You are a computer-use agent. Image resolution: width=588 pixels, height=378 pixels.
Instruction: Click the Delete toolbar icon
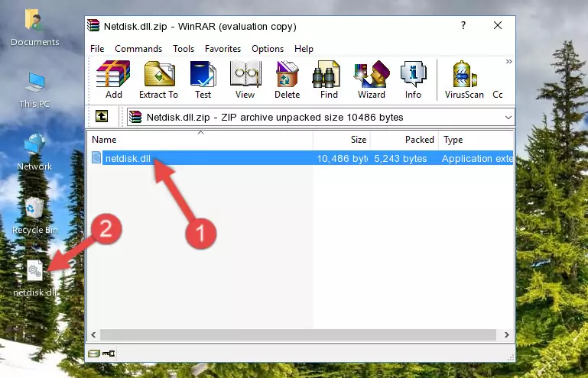288,79
